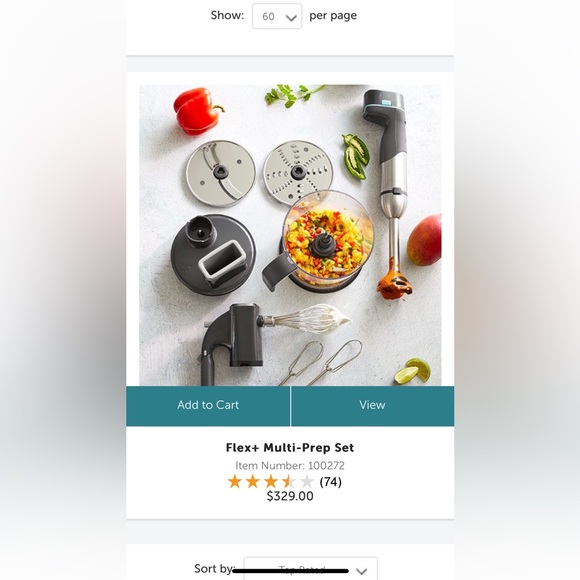Expand the Sort by dropdown
The height and width of the screenshot is (580, 580).
311,570
